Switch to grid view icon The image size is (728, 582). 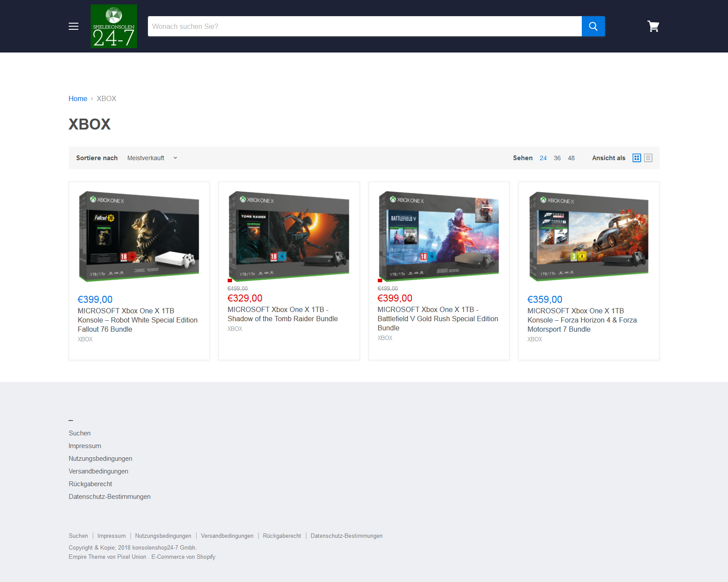click(x=637, y=158)
